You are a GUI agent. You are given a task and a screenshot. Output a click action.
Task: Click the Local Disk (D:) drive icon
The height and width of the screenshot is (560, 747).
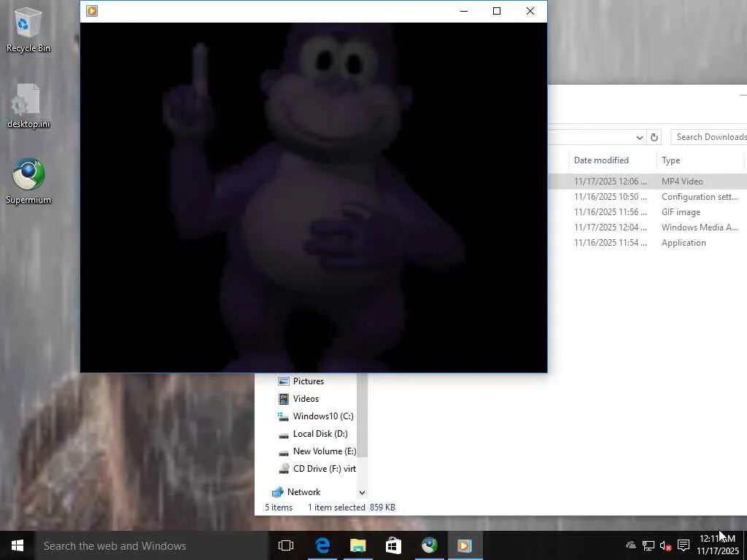point(284,435)
